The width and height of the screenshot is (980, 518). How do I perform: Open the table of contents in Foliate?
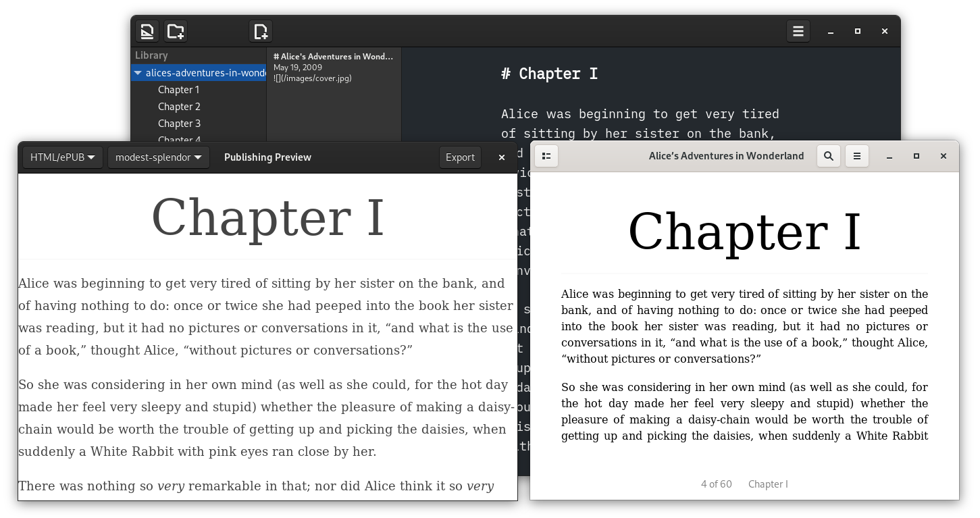tap(546, 156)
